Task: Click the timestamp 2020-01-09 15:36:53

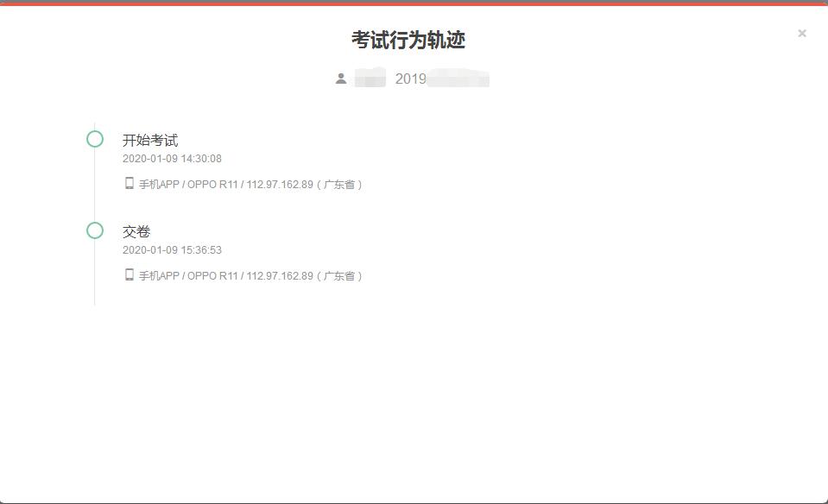Action: 172,250
